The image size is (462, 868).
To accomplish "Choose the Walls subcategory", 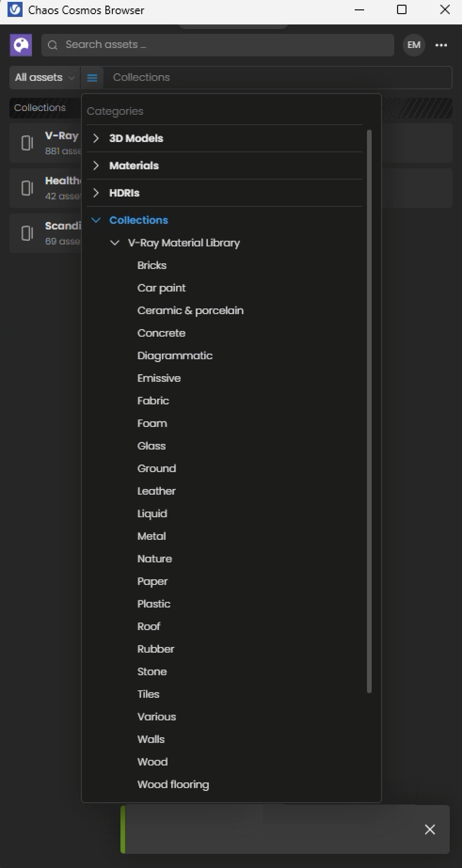I will coord(151,739).
